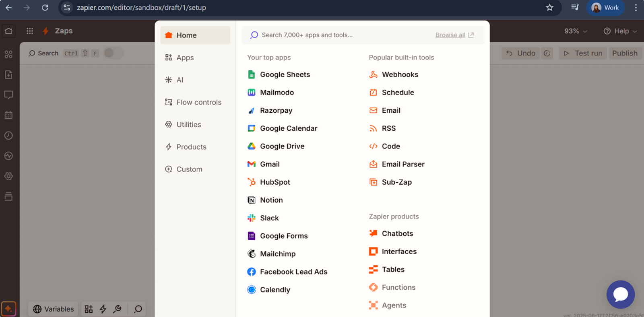Select Email Parser tool

[x=397, y=164]
